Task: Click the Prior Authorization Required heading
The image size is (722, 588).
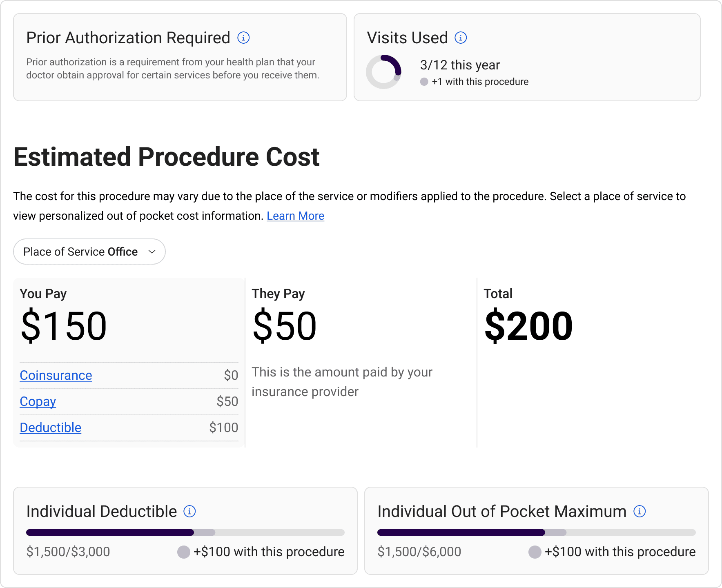Action: pos(128,38)
